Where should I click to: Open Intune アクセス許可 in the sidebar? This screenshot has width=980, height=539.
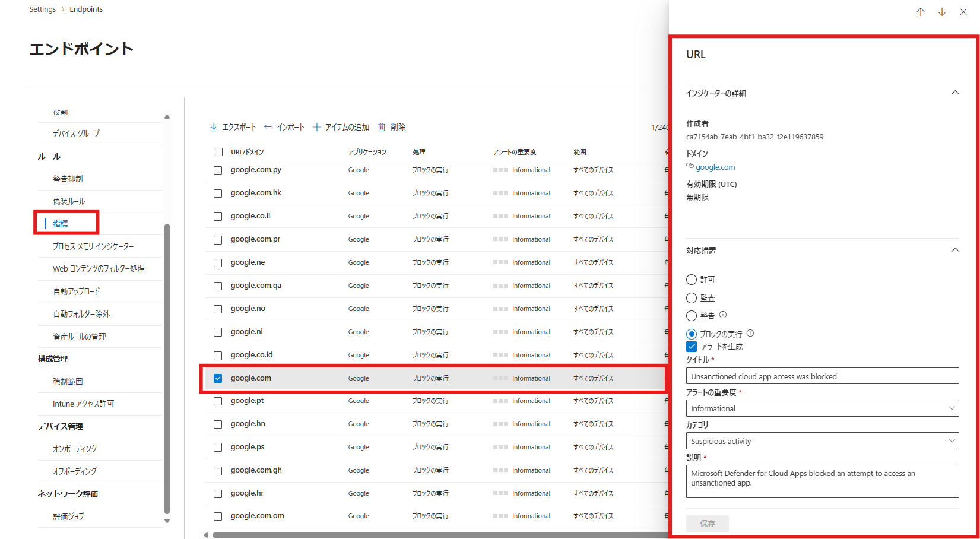pyautogui.click(x=83, y=404)
